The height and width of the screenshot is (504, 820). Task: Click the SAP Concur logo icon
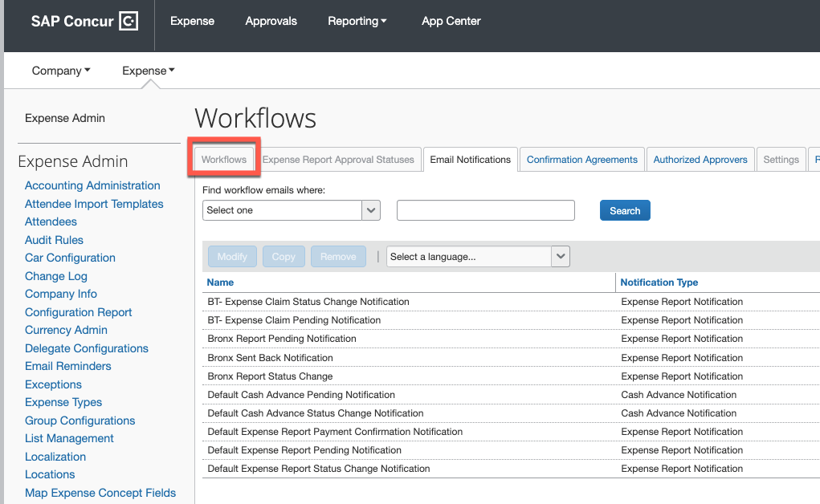[x=129, y=22]
